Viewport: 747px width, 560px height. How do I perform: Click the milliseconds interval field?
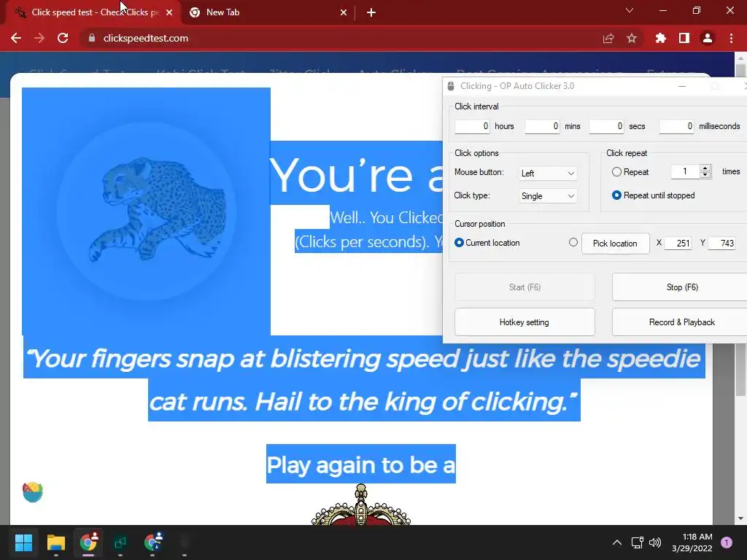[x=676, y=126]
